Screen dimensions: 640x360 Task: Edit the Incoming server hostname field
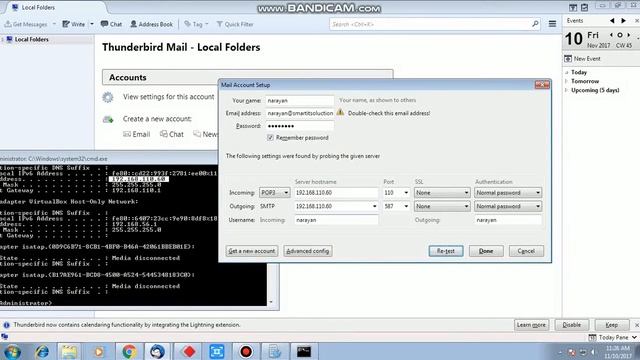click(336, 193)
